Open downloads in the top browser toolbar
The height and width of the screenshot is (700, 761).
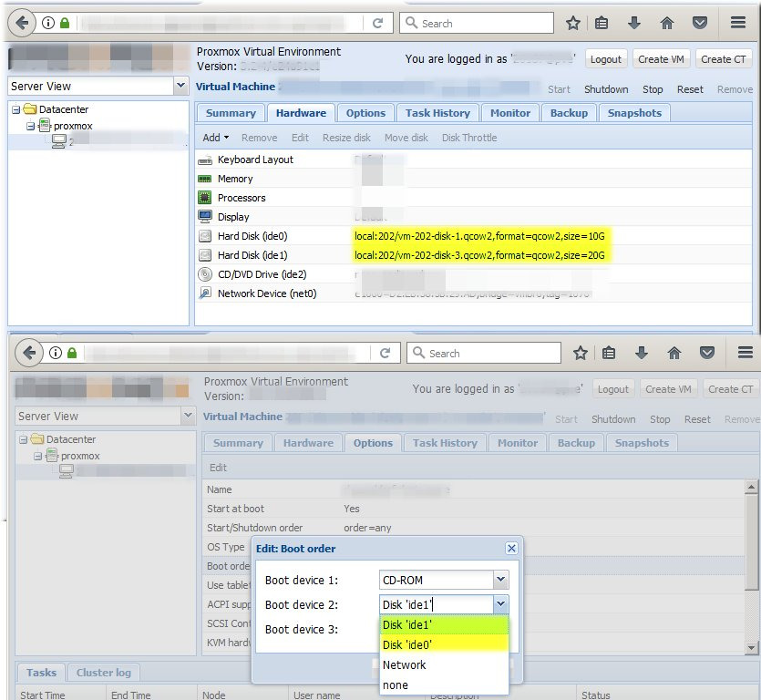[x=634, y=23]
